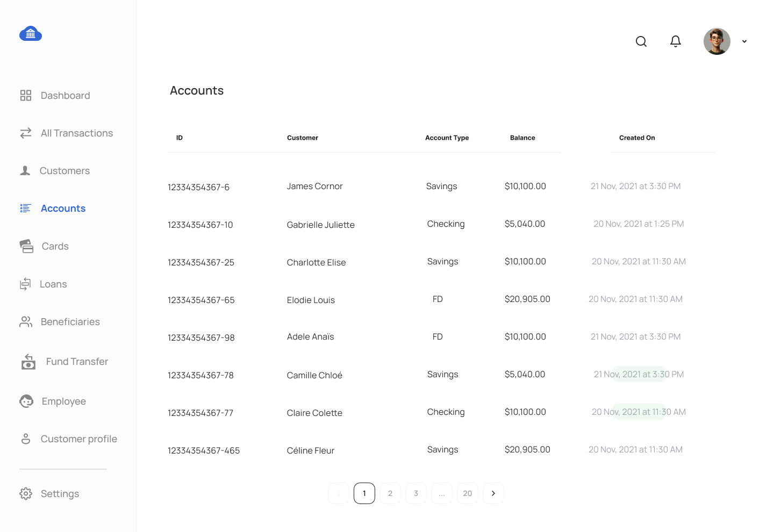774x532 pixels.
Task: Click the Created On column header
Action: [x=637, y=138]
